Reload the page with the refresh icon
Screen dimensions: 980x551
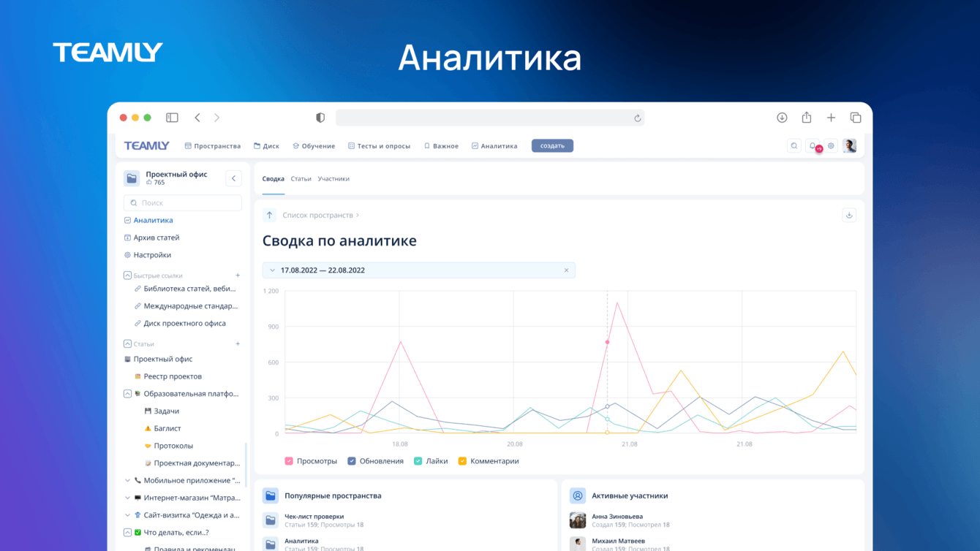pos(637,118)
